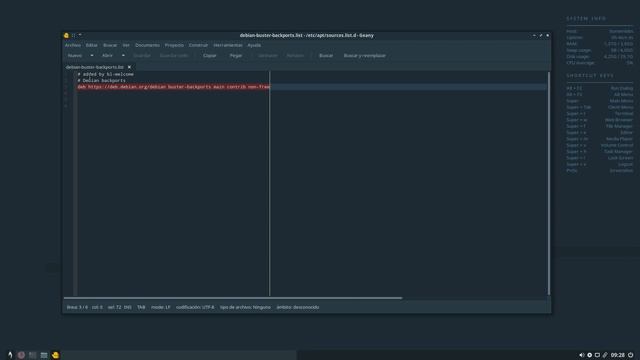The height and width of the screenshot is (360, 640).
Task: Click the round pink launcher icon in taskbar
Action: pos(21,355)
